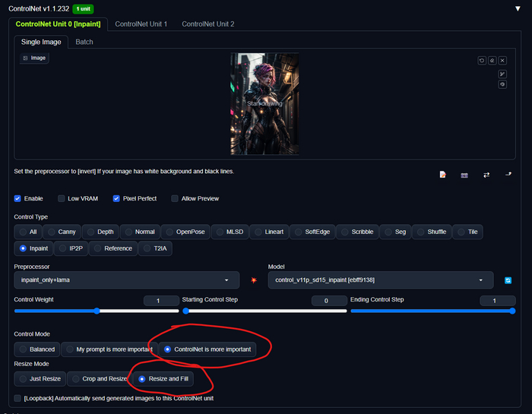Viewport: 532px width, 414px height.
Task: Click the invert preprocessor hint text
Action: [x=124, y=171]
